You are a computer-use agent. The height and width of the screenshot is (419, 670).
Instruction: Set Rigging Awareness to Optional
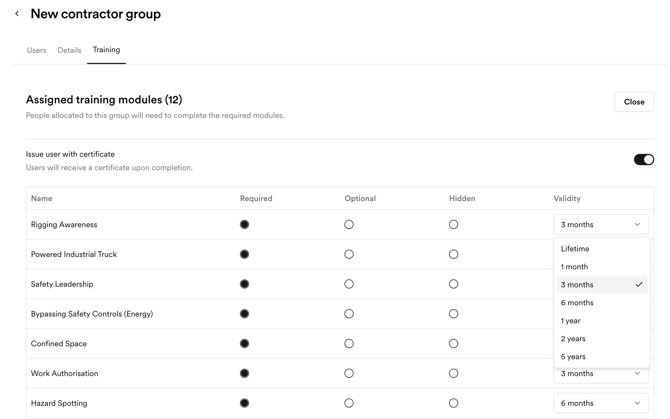(x=349, y=225)
